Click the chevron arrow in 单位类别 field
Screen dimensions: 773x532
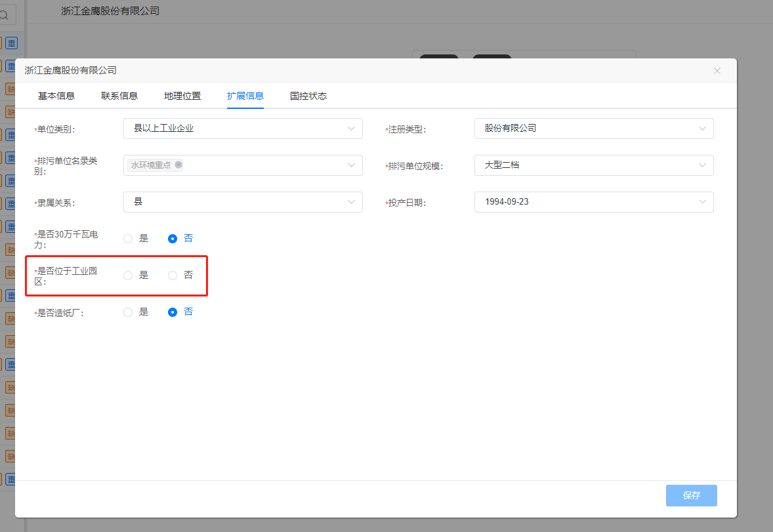pyautogui.click(x=351, y=129)
